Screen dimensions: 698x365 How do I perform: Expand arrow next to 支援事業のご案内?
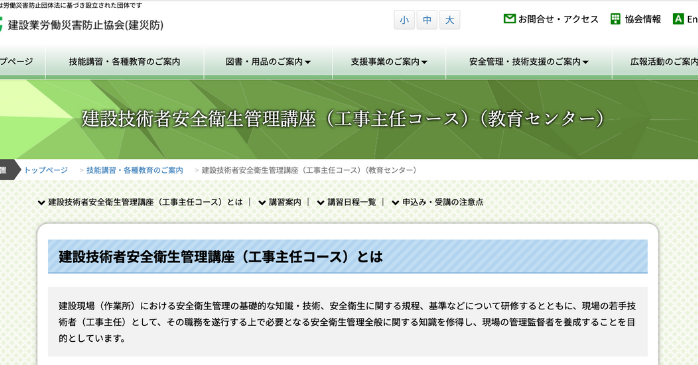[424, 62]
